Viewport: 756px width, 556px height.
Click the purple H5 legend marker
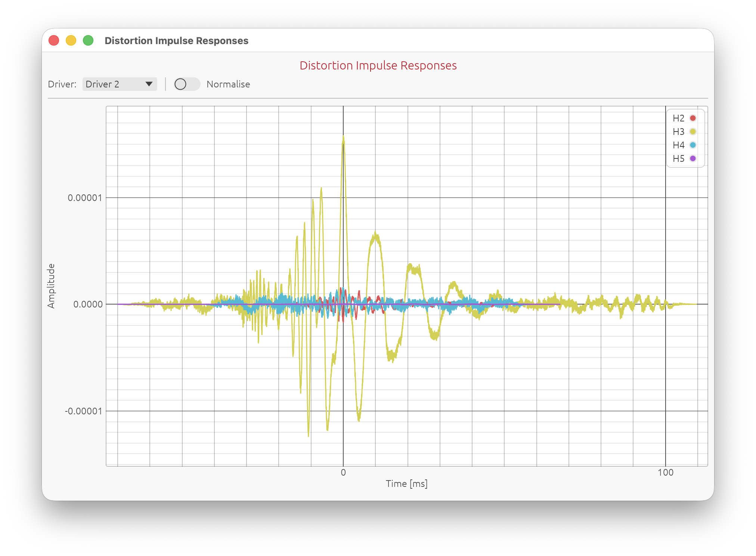pos(693,158)
